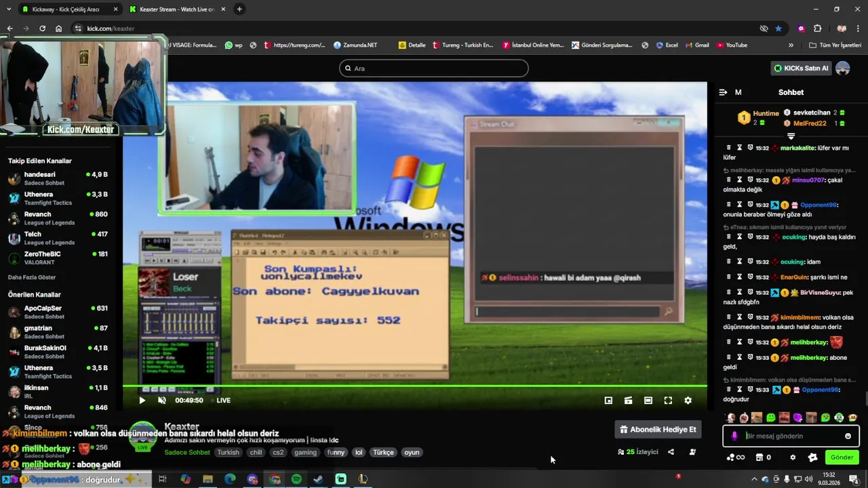Delete markakalite's message with trash icon
868x488 pixels.
pos(729,148)
